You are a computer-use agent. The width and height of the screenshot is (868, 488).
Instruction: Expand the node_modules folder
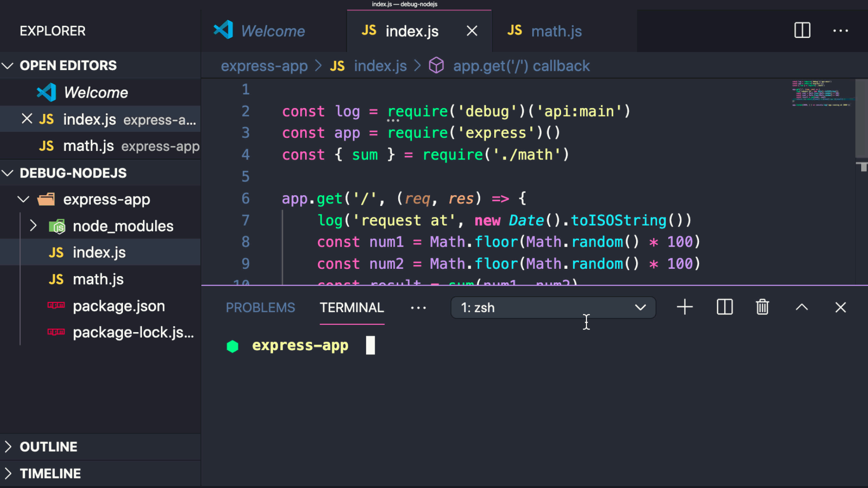33,225
